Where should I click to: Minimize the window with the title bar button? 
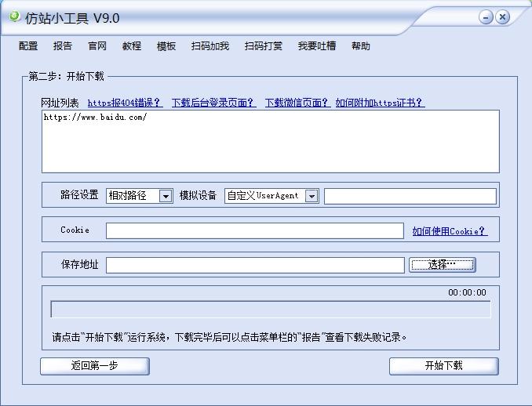coord(486,17)
